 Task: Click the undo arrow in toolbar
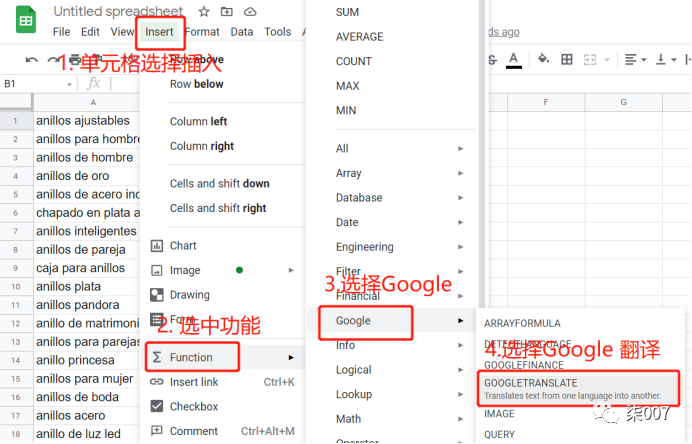[32, 60]
